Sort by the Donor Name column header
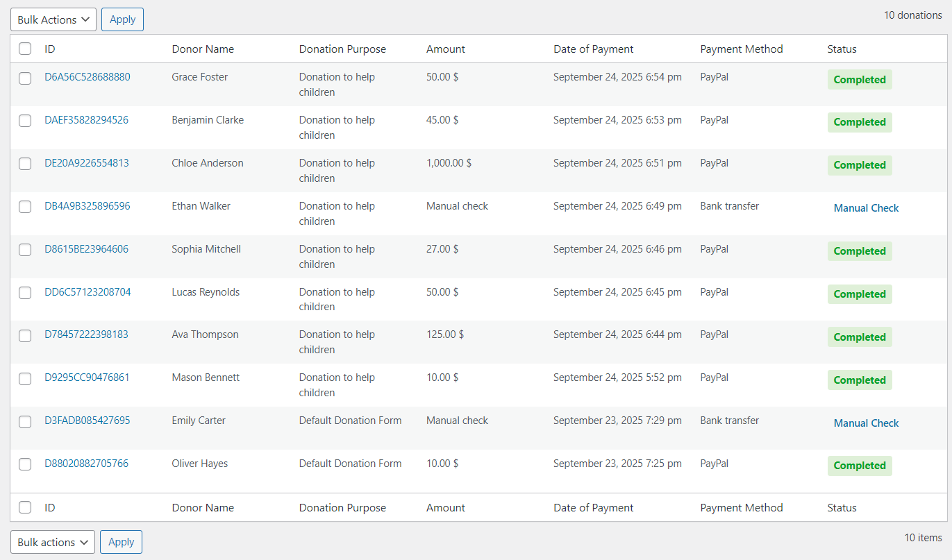This screenshot has width=952, height=560. pyautogui.click(x=203, y=49)
